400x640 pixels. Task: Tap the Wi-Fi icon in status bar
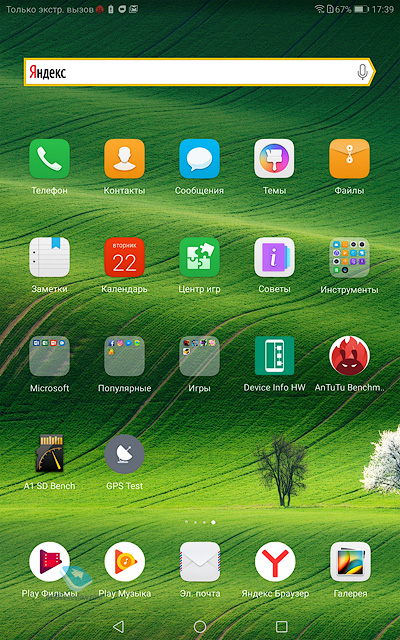(319, 9)
